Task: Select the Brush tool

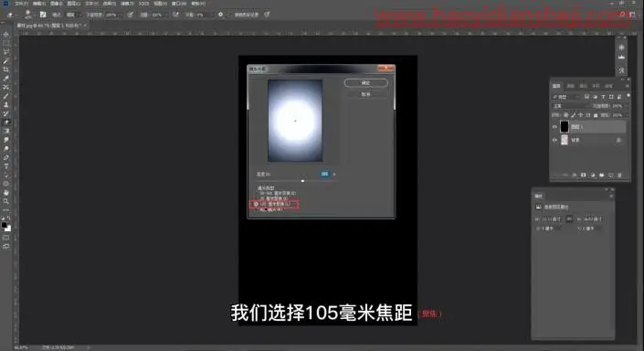Action: tap(6, 96)
